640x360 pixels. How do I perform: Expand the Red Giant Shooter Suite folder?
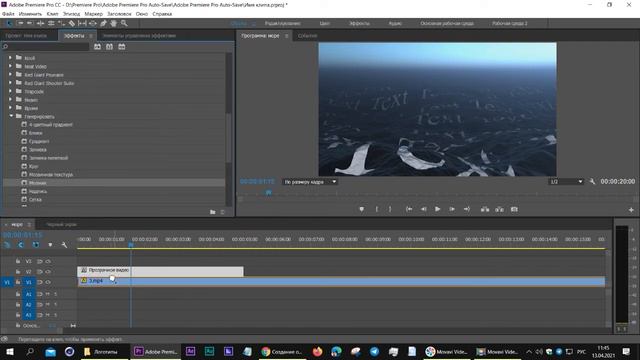[10, 83]
